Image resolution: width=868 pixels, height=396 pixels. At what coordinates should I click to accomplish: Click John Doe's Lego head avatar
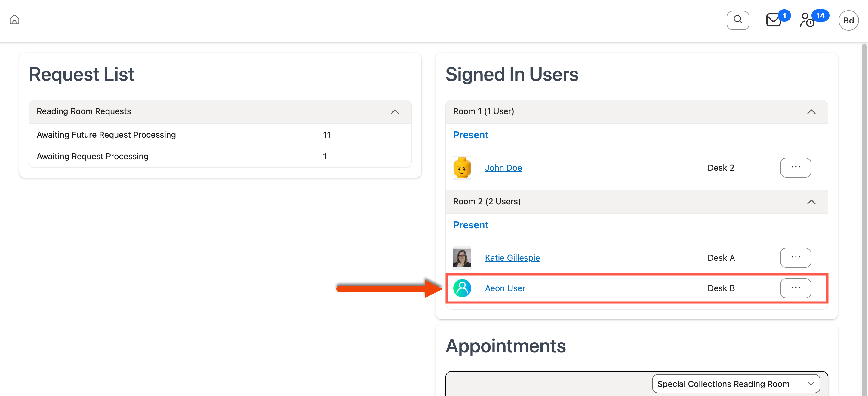[x=462, y=168]
